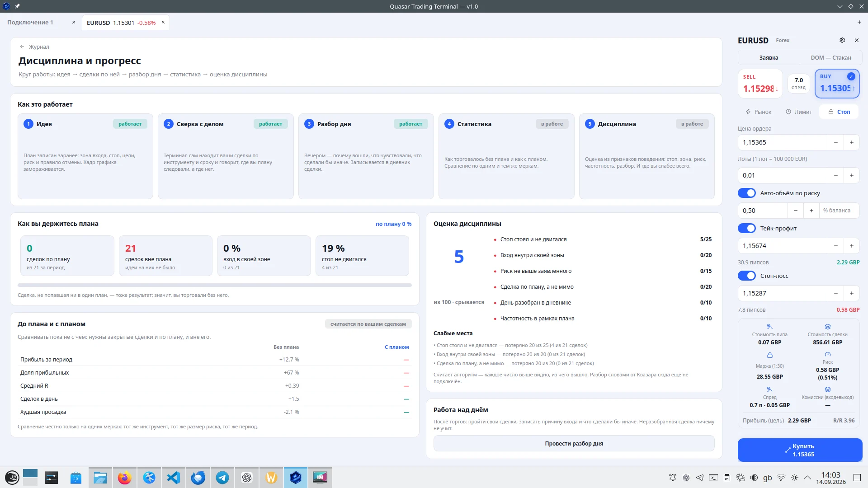The width and height of the screenshot is (868, 488).
Task: Click the Лоты input field
Action: (783, 175)
